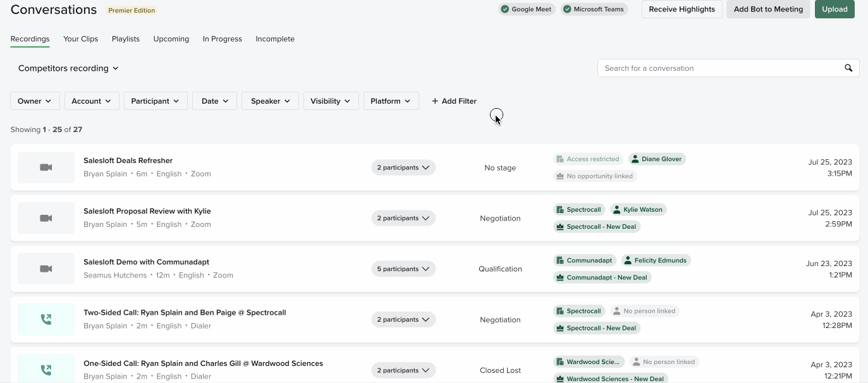Viewport: 868px width, 383px height.
Task: Expand participants for Salesloft Proposal Review with Kylie
Action: pos(403,218)
